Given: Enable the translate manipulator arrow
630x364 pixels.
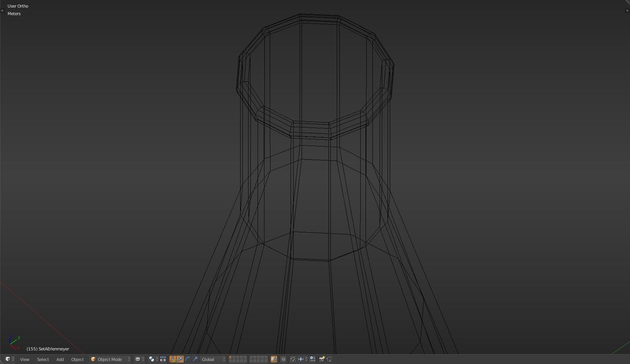Looking at the screenshot, I should (x=180, y=359).
